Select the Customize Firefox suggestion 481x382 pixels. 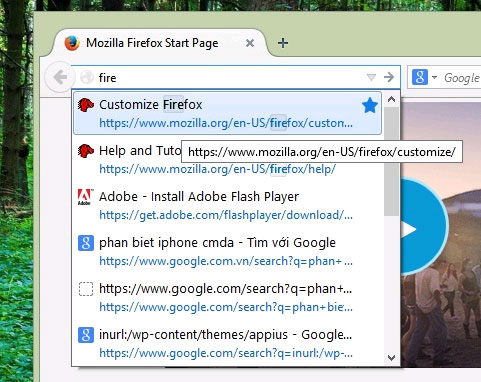click(227, 113)
